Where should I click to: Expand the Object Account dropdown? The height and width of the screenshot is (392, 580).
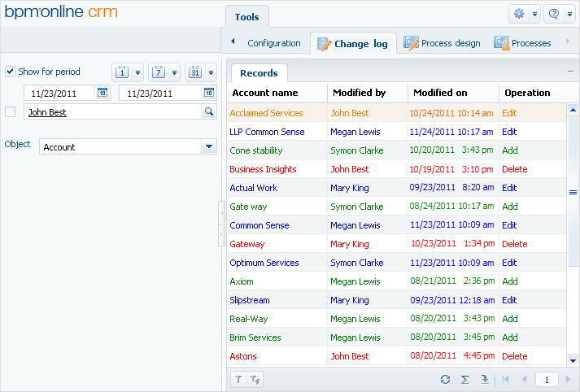click(209, 146)
